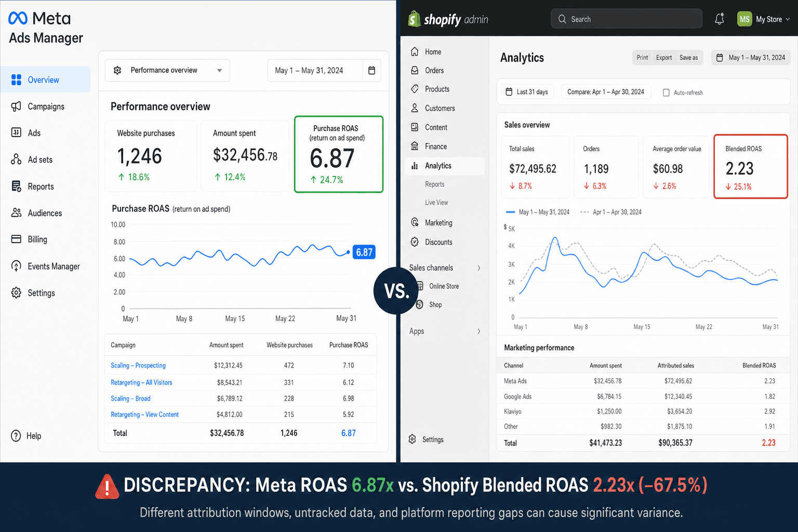Open the Performance overview dropdown
798x532 pixels.
(x=167, y=70)
